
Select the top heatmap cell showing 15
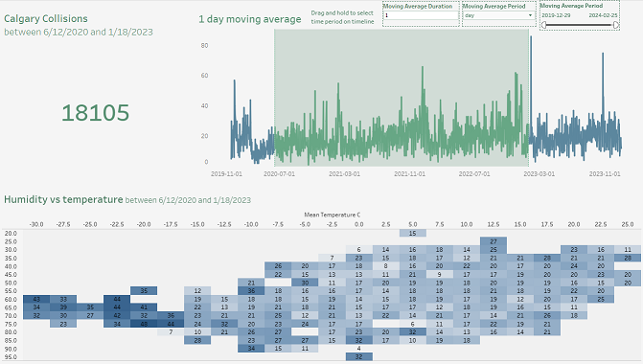[x=413, y=233]
